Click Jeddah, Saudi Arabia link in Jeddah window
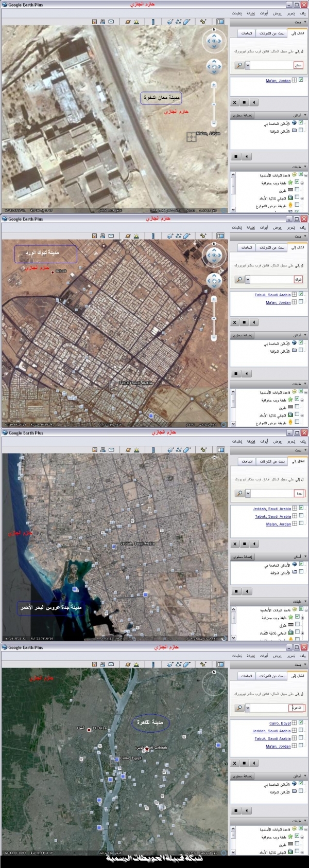The height and width of the screenshot is (868, 309). 271,509
